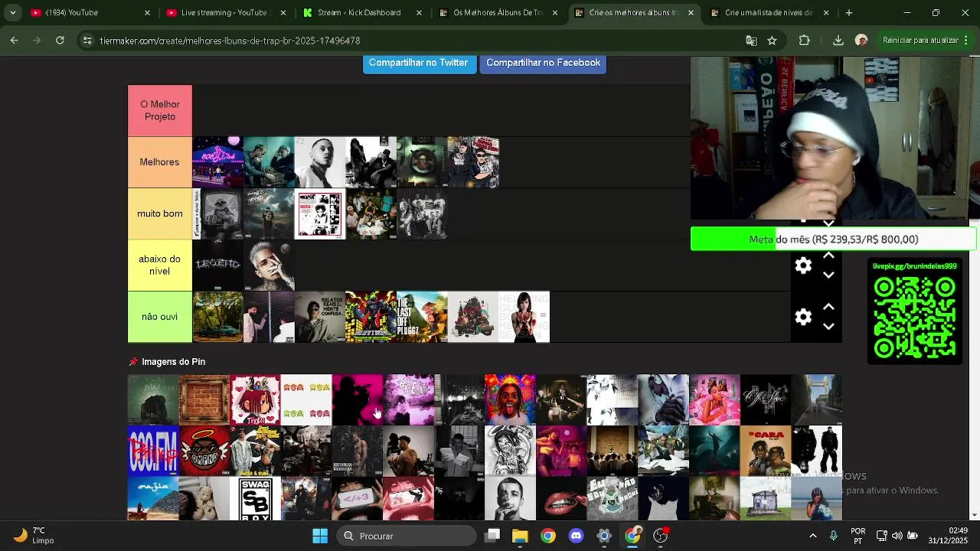Open tab search dropdown chevron
The width and height of the screenshot is (980, 551).
point(12,13)
